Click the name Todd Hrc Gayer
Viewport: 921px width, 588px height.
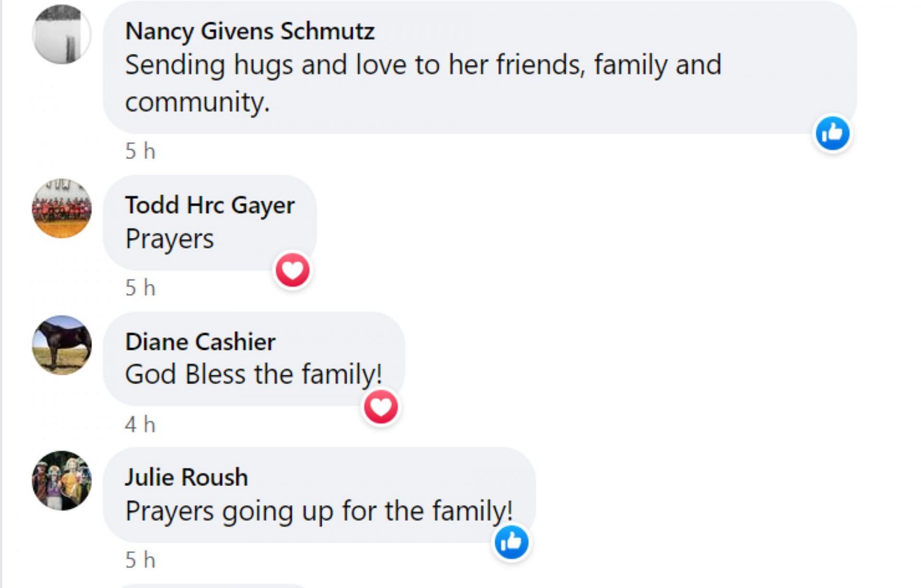(x=210, y=205)
